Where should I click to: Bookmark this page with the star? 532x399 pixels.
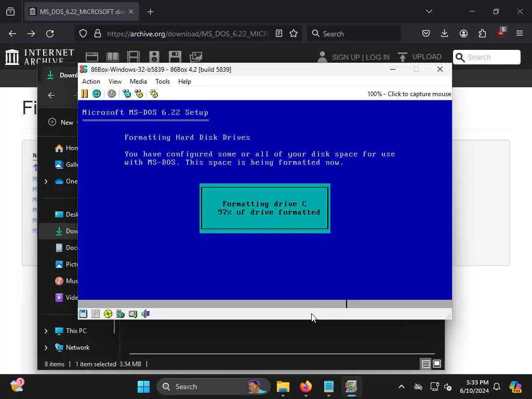click(294, 34)
